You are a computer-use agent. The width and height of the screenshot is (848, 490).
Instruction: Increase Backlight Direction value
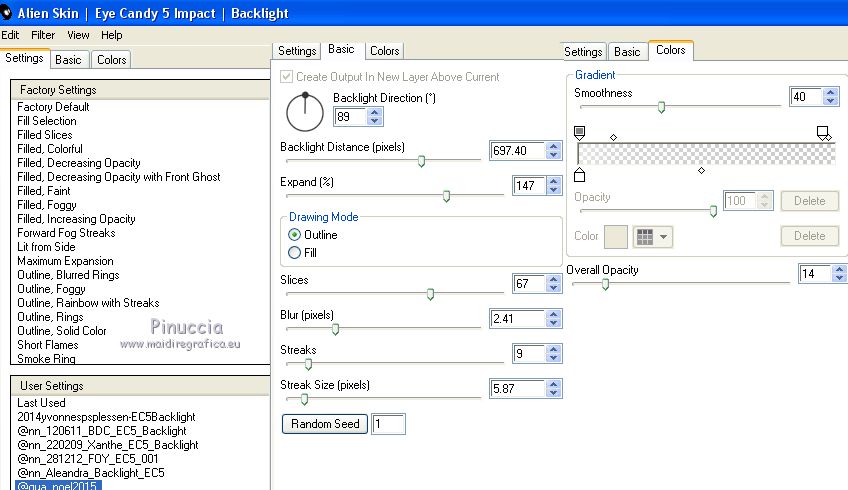pyautogui.click(x=374, y=112)
